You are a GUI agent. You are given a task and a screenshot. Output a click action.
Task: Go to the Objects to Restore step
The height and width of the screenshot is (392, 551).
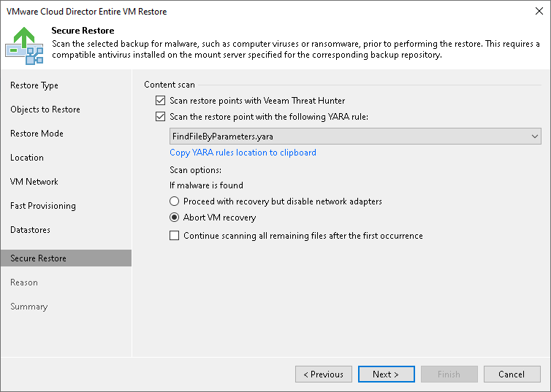pyautogui.click(x=45, y=109)
